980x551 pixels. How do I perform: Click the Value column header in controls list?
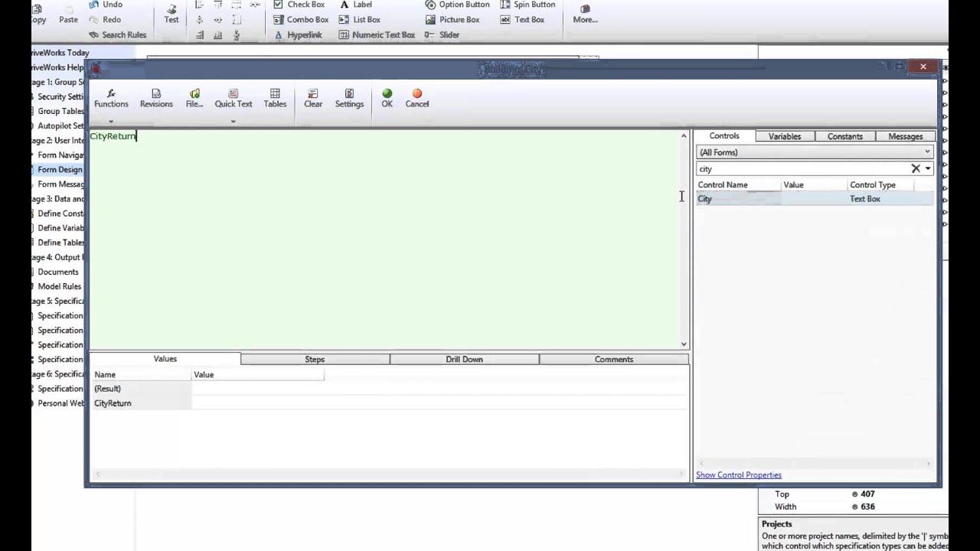pos(814,184)
